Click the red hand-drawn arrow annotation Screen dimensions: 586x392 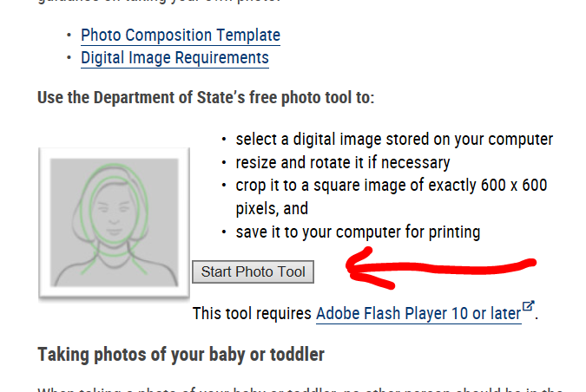pos(441,268)
